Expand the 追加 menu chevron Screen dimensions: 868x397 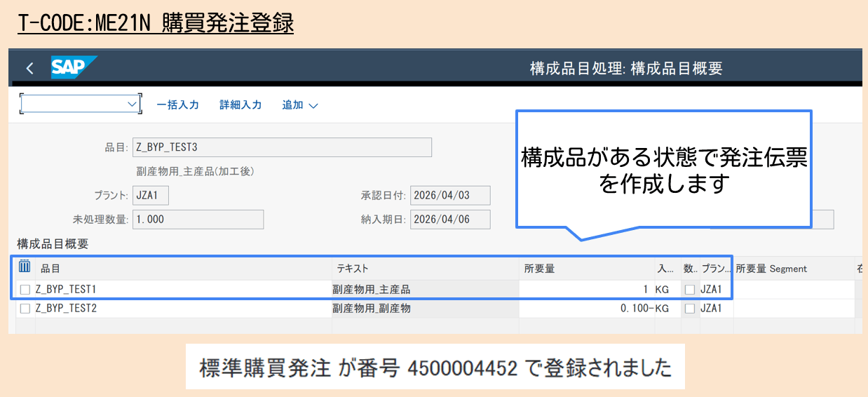pos(313,105)
